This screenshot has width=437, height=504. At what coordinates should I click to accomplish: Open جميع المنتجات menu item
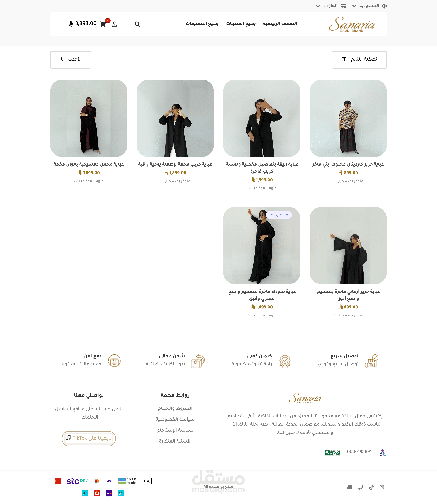(x=241, y=24)
